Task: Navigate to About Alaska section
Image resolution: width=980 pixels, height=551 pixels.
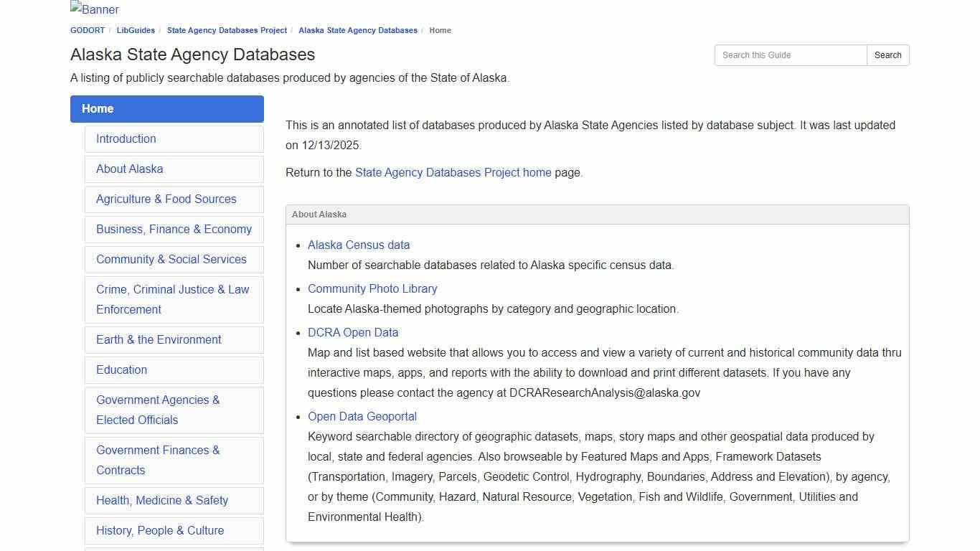Action: pos(129,169)
